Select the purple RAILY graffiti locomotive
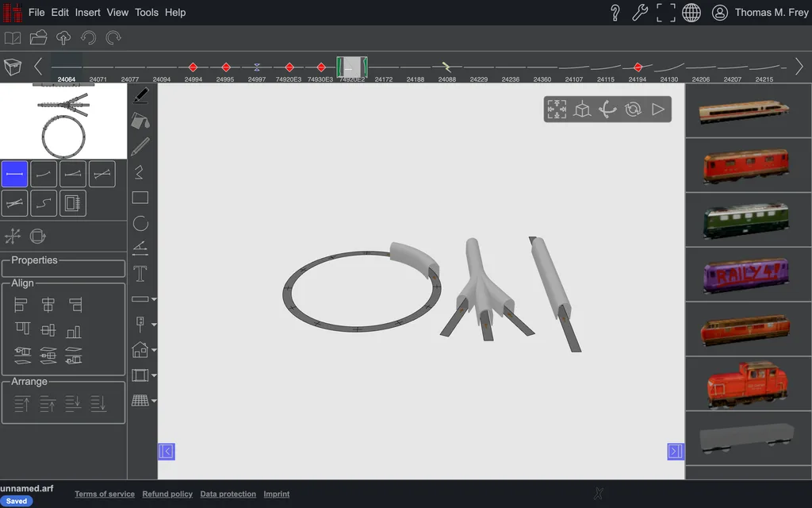The image size is (812, 508). [745, 275]
